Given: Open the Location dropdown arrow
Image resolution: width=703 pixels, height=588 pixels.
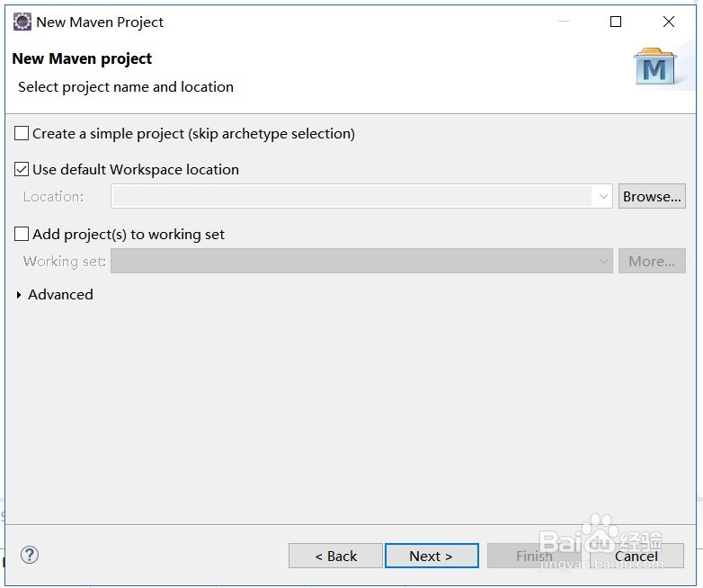Looking at the screenshot, I should [x=602, y=196].
